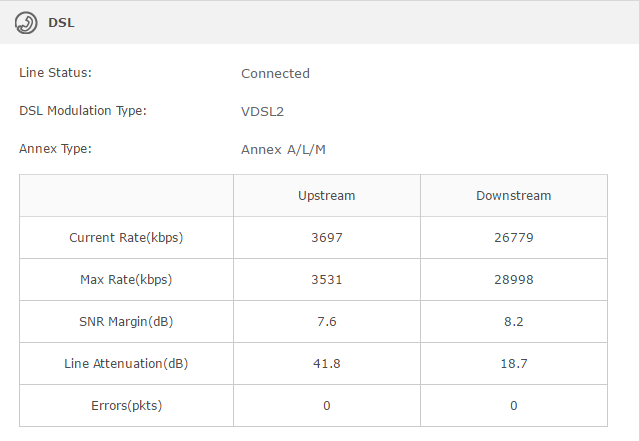Select upstream errors value 0
This screenshot has width=640, height=441.
[x=327, y=406]
